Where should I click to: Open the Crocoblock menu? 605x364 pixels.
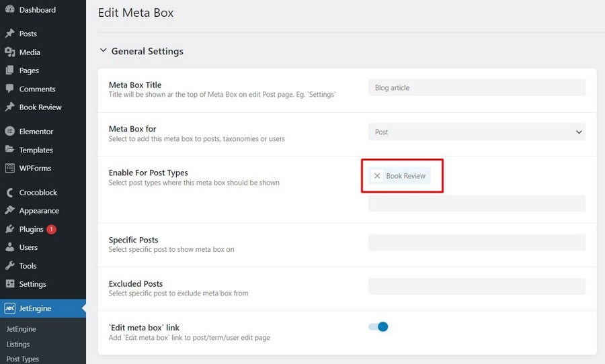[38, 193]
